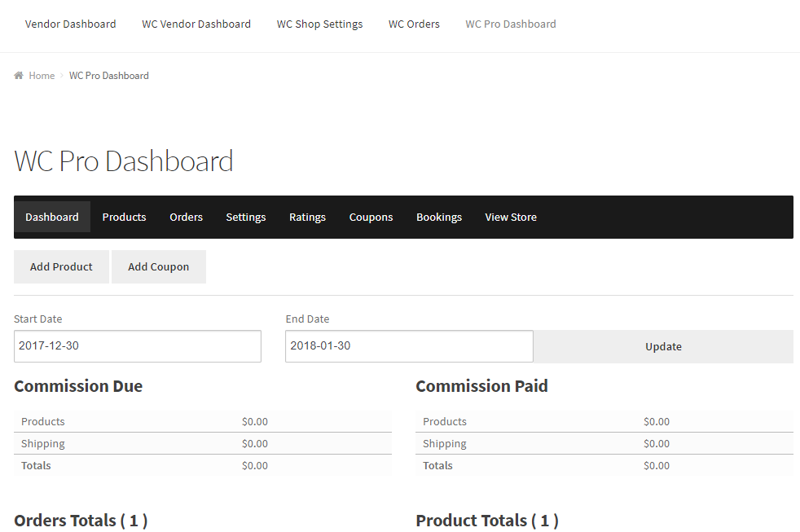Open WC Shop Settings from the top menu
Image resolution: width=800 pixels, height=532 pixels.
pos(319,24)
